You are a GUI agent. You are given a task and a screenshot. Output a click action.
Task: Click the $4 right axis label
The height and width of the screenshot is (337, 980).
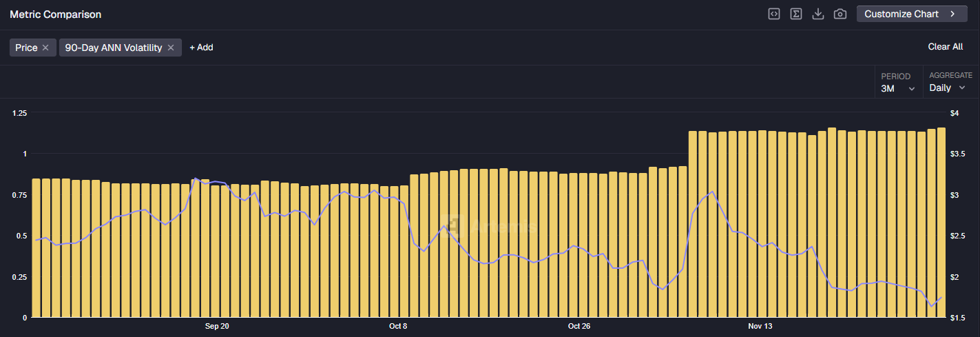[x=955, y=113]
